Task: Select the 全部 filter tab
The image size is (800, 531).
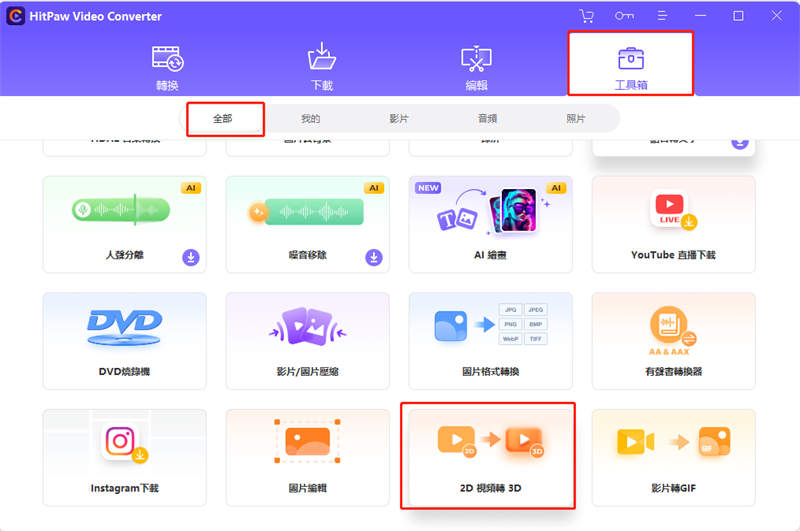Action: [x=222, y=119]
